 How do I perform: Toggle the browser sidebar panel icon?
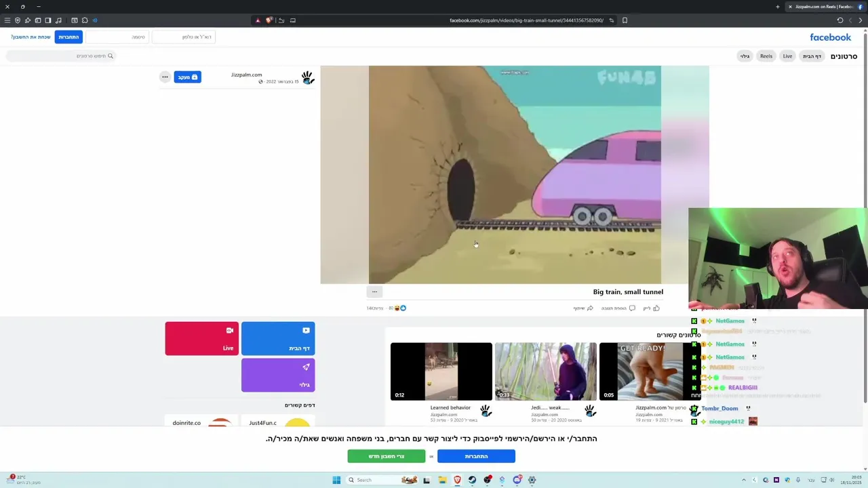[x=48, y=20]
